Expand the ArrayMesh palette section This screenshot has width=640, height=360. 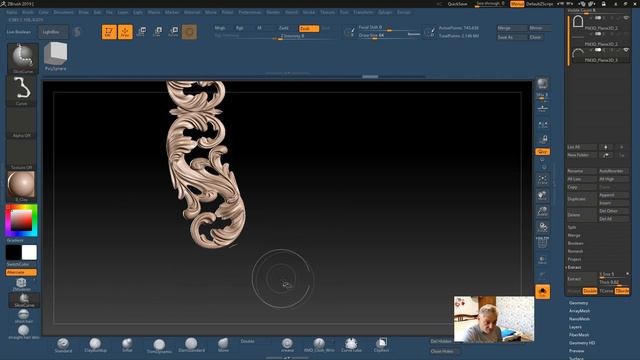(580, 311)
